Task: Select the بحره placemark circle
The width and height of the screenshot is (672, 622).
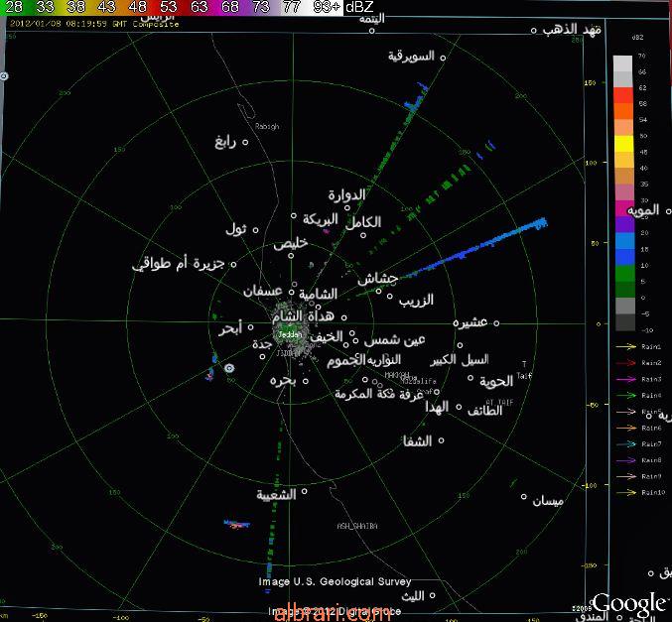Action: (x=306, y=381)
